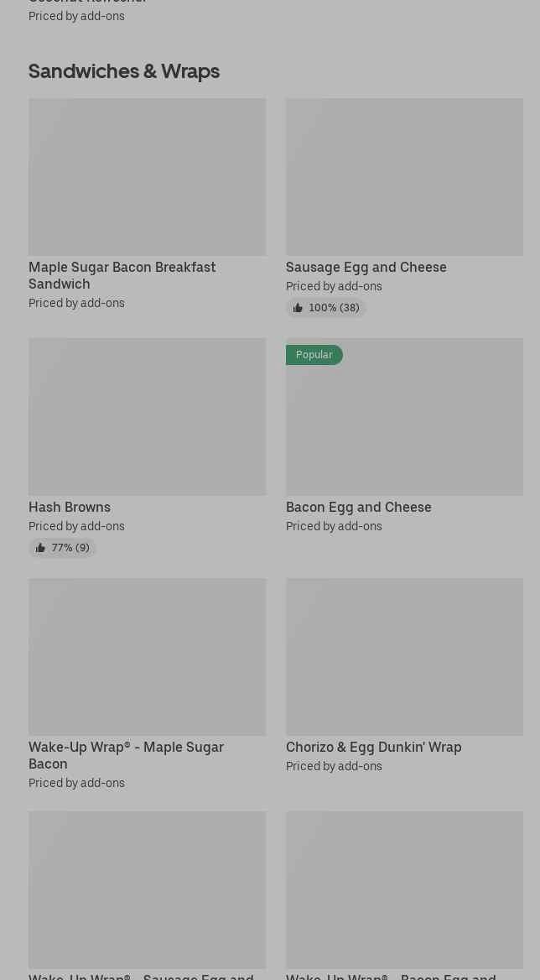Image resolution: width=540 pixels, height=980 pixels.
Task: Click the 100% (38) rating label
Action: pyautogui.click(x=334, y=308)
